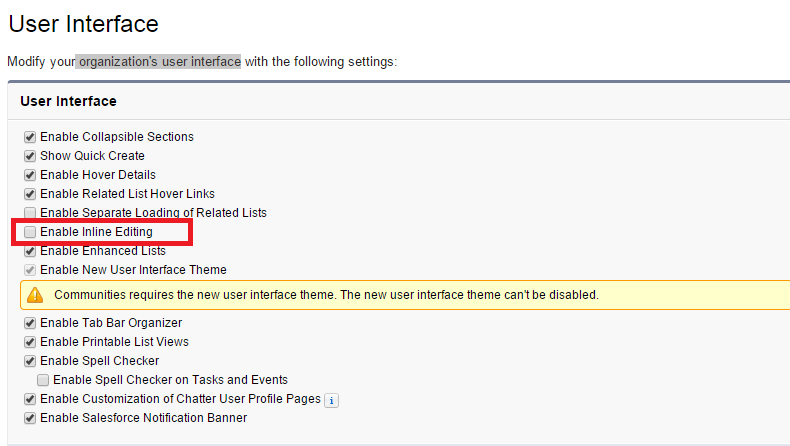Screen dimensions: 790x446
Task: Check Enable Separate Loading of Related Lists
Action: coord(30,213)
